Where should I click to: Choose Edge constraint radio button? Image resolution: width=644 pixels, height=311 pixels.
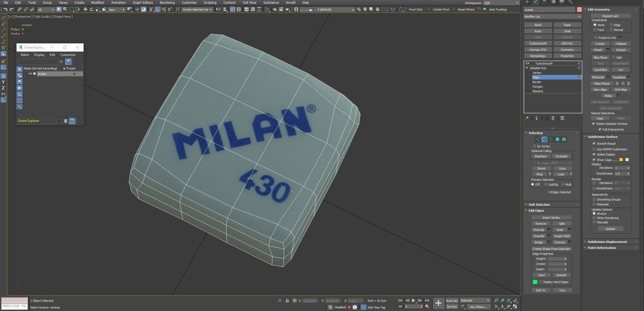(x=611, y=25)
